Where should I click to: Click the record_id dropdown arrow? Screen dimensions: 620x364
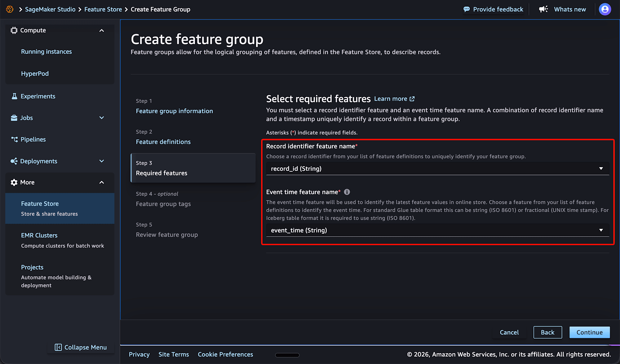(601, 169)
